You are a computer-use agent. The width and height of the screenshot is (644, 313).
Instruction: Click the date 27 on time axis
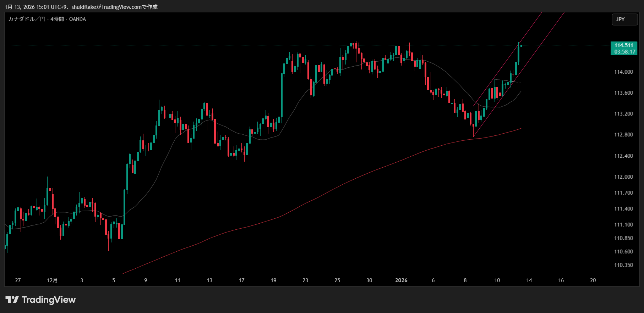click(18, 280)
